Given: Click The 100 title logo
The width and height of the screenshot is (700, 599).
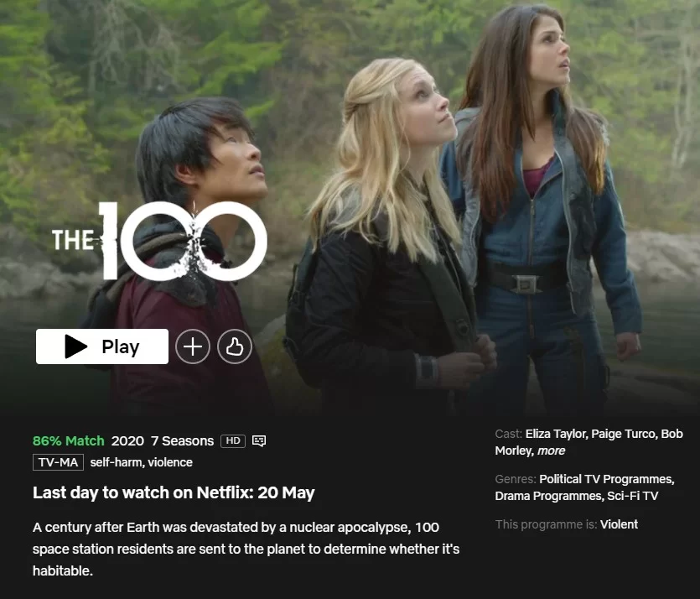Looking at the screenshot, I should (160, 241).
